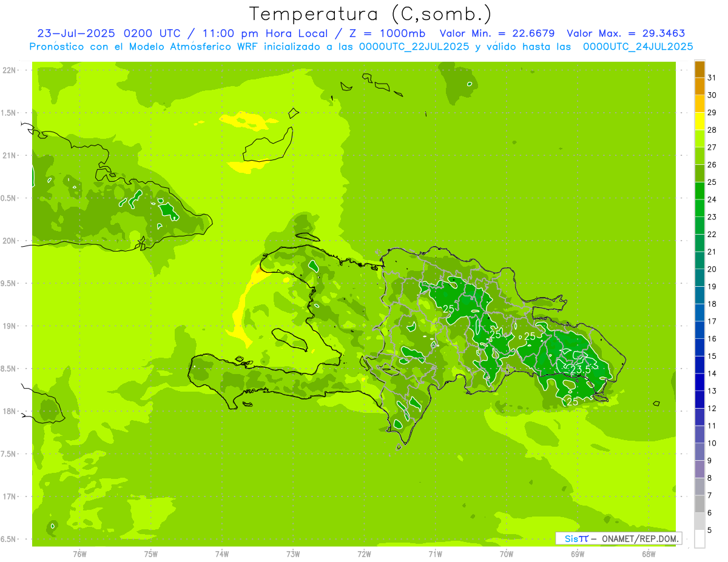
Task: Select the legend swatch between 23 and 24
Action: [x=699, y=208]
